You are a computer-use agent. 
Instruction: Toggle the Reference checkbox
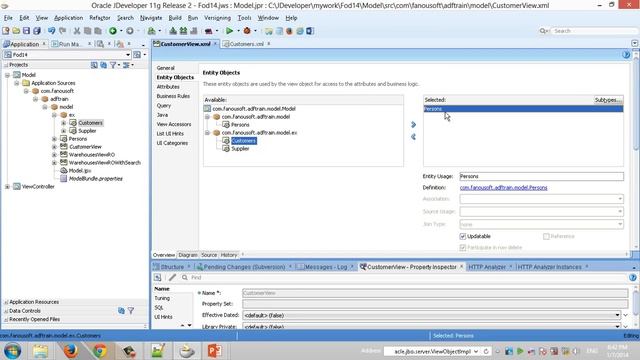click(x=546, y=236)
